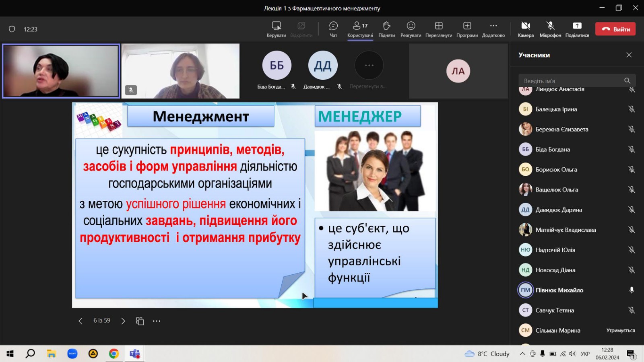Toggle Камера camera on

tap(526, 29)
